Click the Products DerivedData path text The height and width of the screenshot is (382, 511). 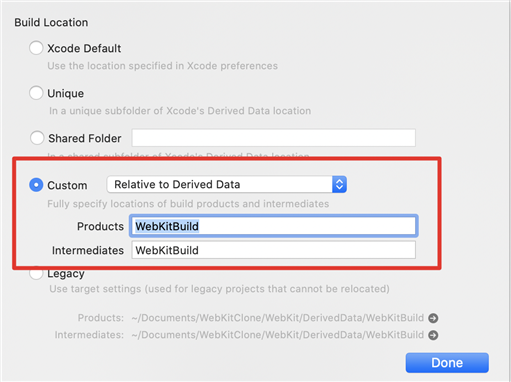[278, 318]
